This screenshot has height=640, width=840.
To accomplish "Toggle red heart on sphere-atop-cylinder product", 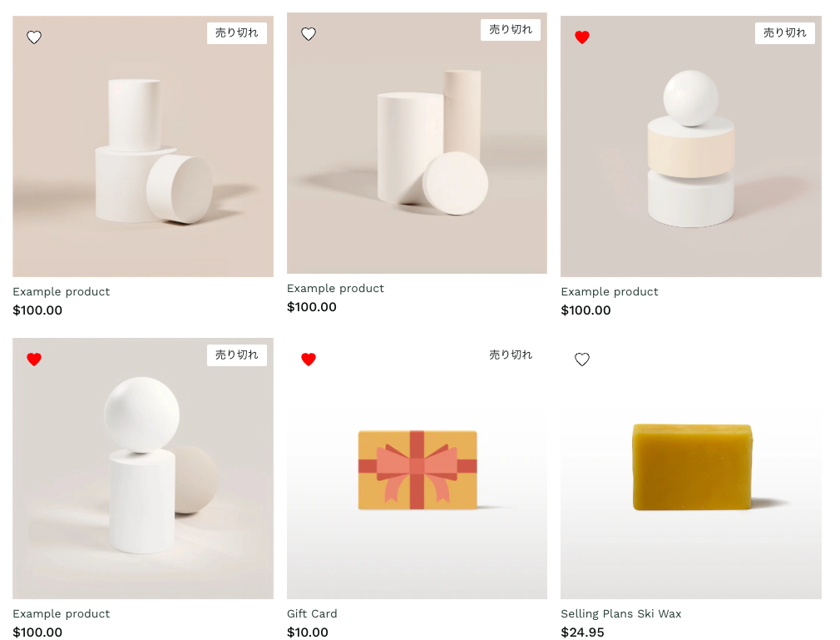I will point(34,360).
